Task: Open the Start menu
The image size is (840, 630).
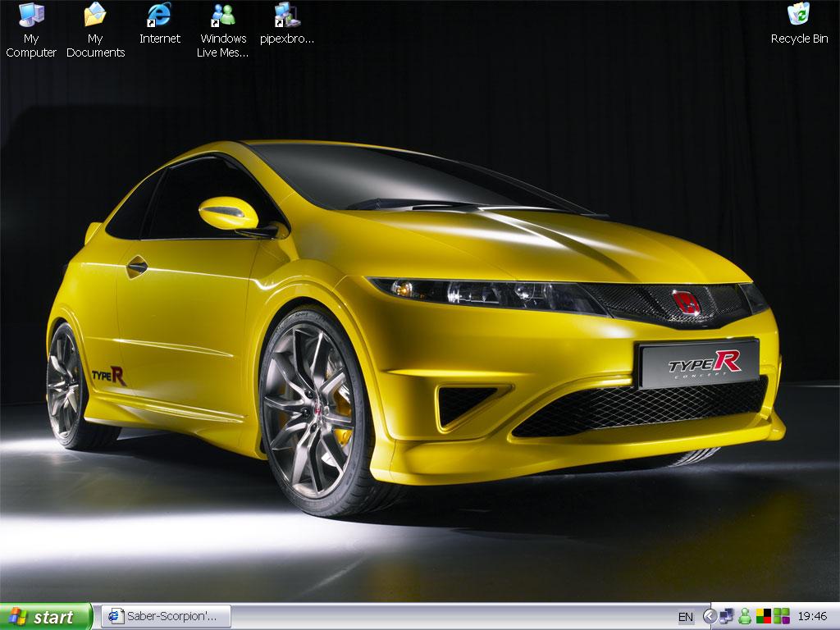Action: pos(47,617)
